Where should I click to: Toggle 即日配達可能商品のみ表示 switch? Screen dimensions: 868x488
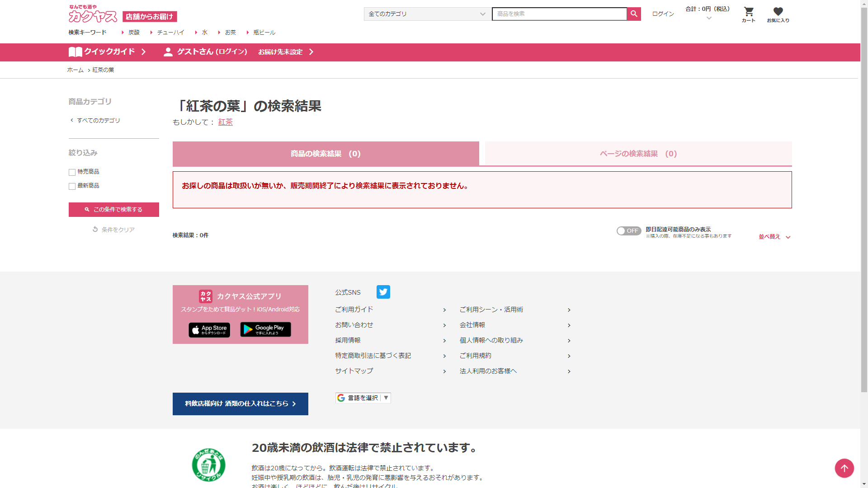pos(628,231)
